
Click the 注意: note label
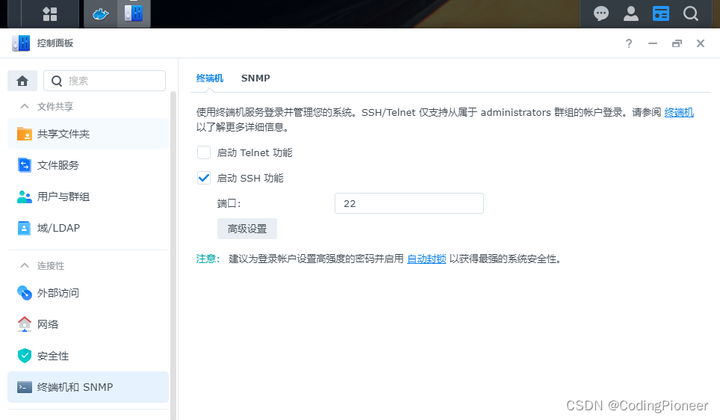[208, 259]
